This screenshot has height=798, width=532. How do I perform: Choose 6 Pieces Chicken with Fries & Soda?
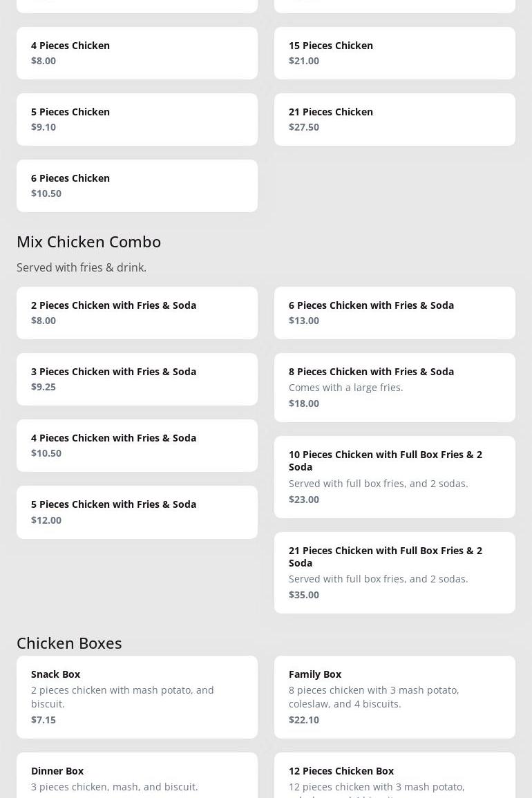pos(395,313)
